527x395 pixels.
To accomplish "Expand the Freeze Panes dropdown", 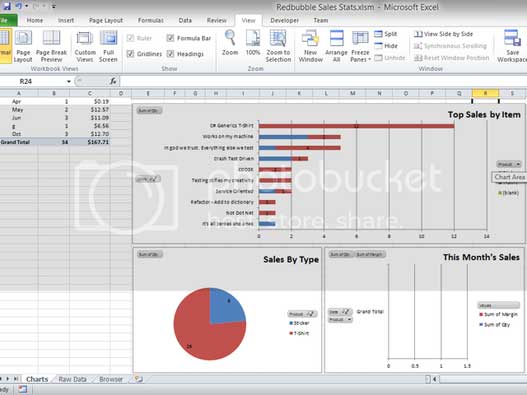I will (x=360, y=46).
